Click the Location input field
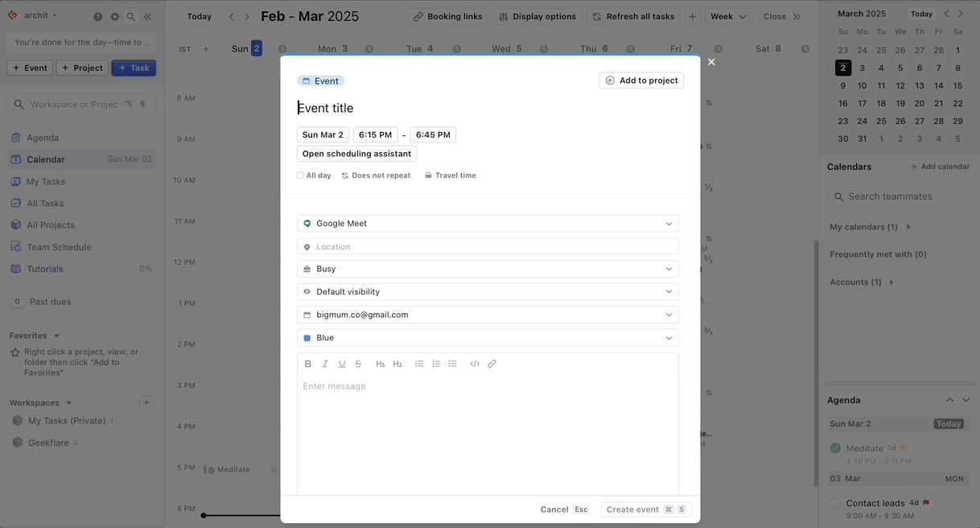Screen dimensions: 980x528 coord(487,246)
